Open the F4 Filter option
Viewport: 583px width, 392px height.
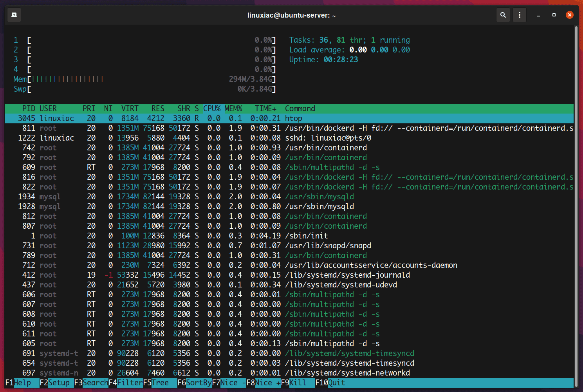(126, 383)
